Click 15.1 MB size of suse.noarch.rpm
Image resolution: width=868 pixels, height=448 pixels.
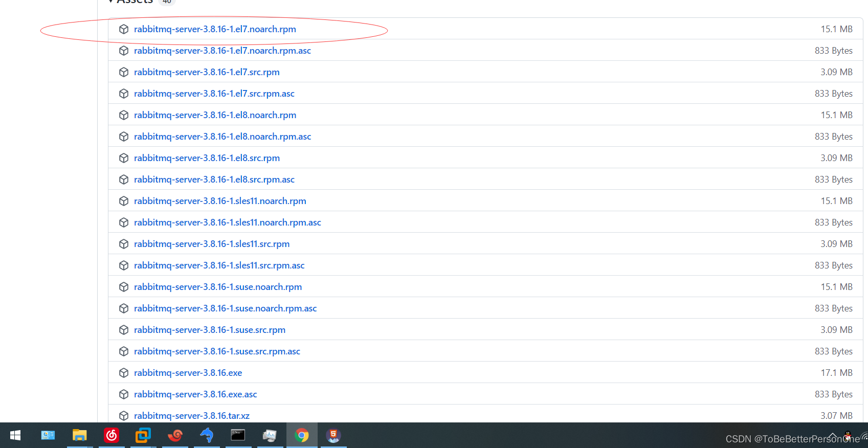tap(837, 287)
